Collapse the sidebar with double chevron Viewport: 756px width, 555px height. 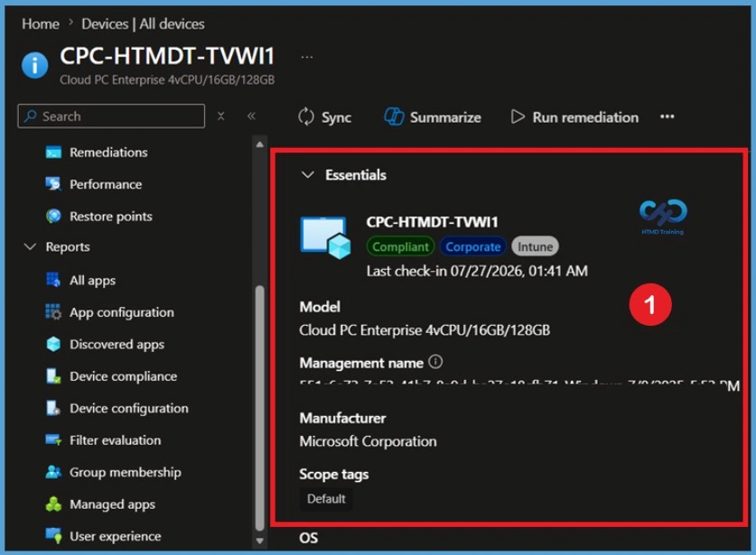tap(251, 116)
